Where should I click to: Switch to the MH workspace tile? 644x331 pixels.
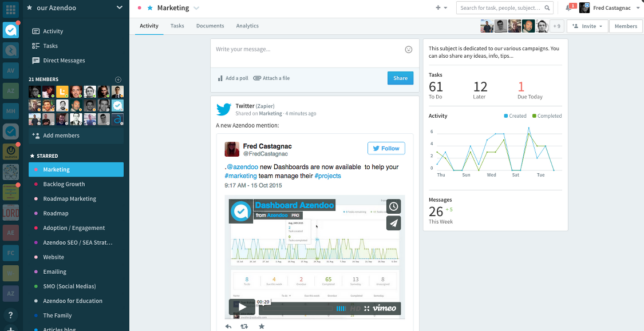[x=11, y=111]
